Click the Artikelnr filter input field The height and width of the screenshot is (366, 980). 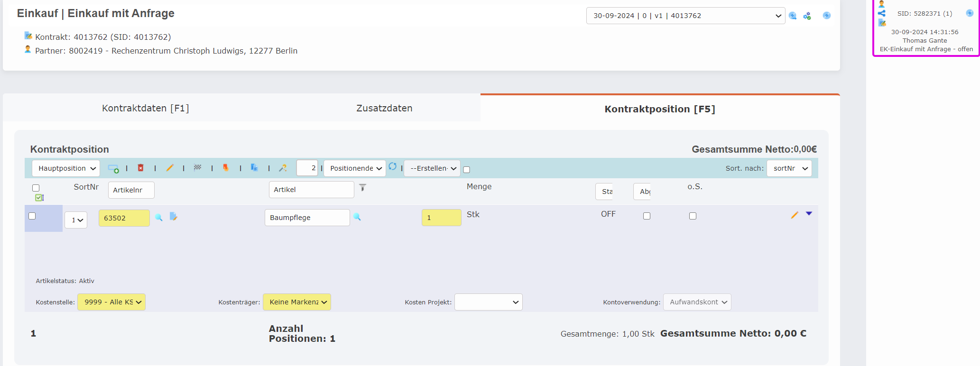coord(131,190)
